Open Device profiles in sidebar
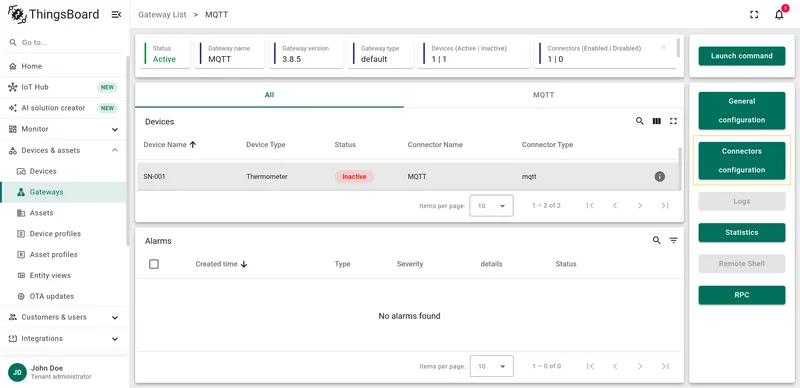The image size is (800, 388). click(x=63, y=234)
